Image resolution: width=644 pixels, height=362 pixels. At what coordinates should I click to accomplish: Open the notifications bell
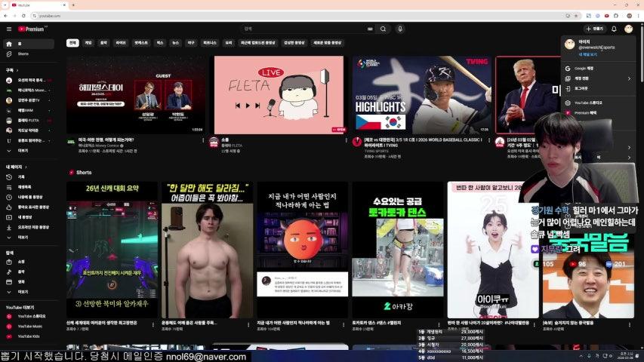(x=614, y=29)
